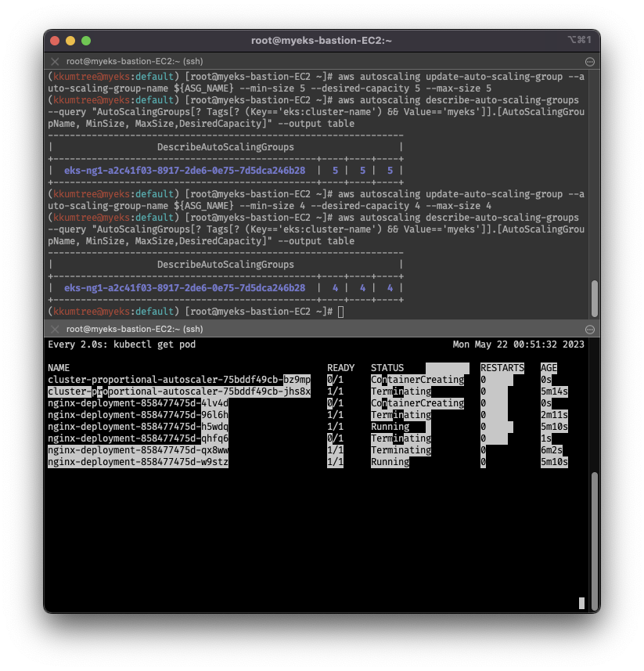Image resolution: width=644 pixels, height=671 pixels.
Task: Click the AGE column header
Action: [x=549, y=368]
